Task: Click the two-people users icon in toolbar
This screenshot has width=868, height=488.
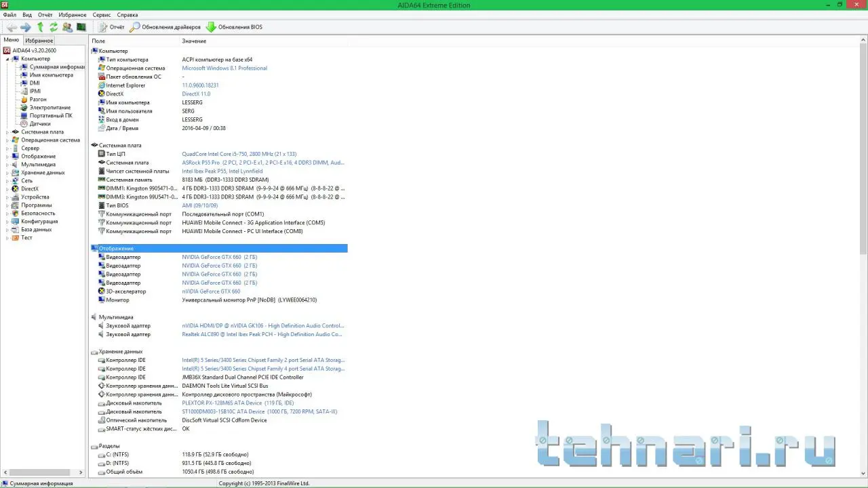Action: pos(67,27)
